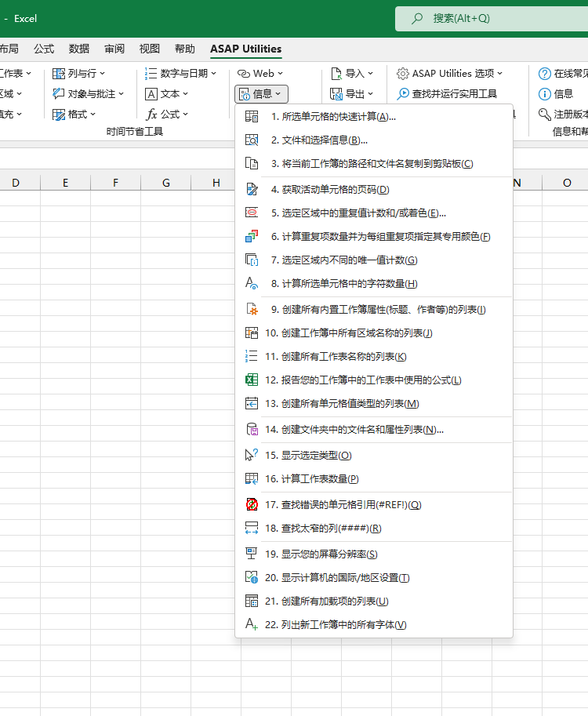This screenshot has height=716, width=588.
Task: Click the numbered list icon for item 11
Action: point(252,357)
